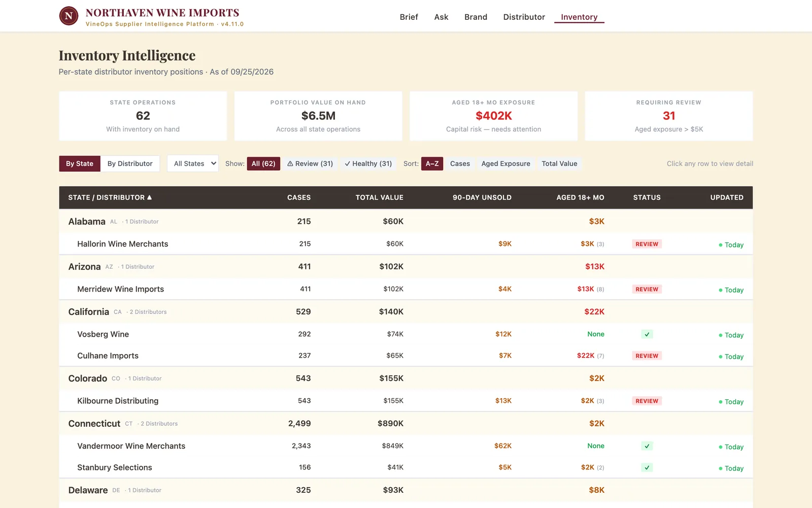Viewport: 812px width, 508px height.
Task: Open the Requiring Review card
Action: [668, 116]
